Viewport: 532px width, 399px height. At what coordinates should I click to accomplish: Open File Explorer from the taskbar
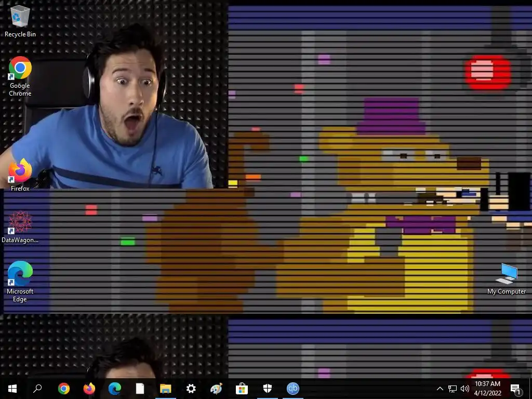pyautogui.click(x=166, y=389)
